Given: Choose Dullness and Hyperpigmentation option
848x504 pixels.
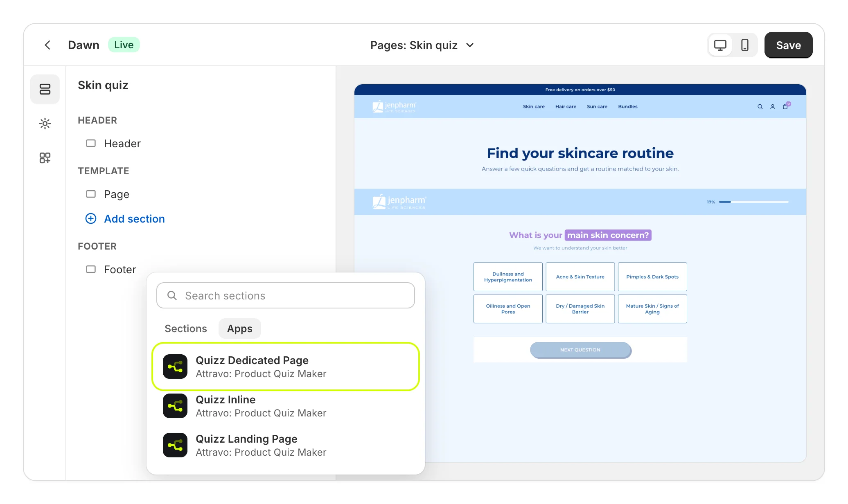Looking at the screenshot, I should point(508,277).
